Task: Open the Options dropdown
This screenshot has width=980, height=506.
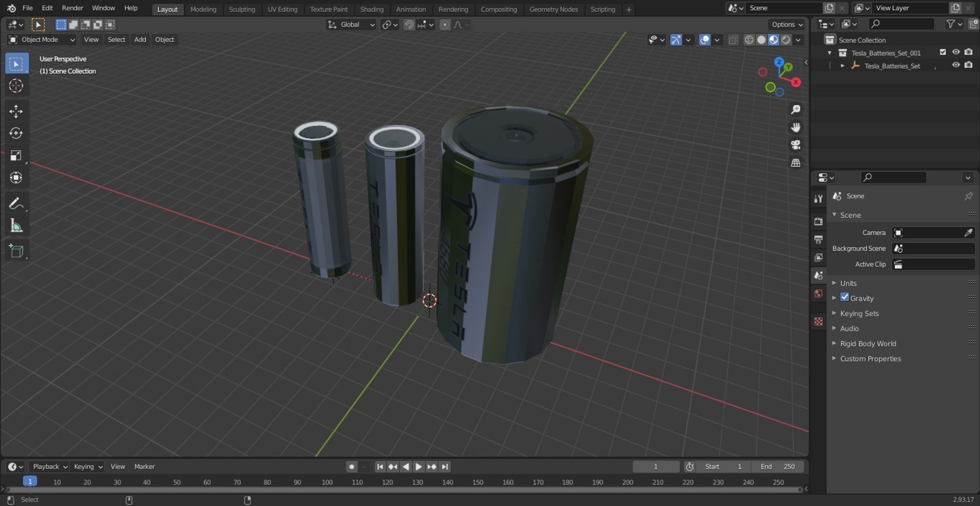Action: [787, 25]
